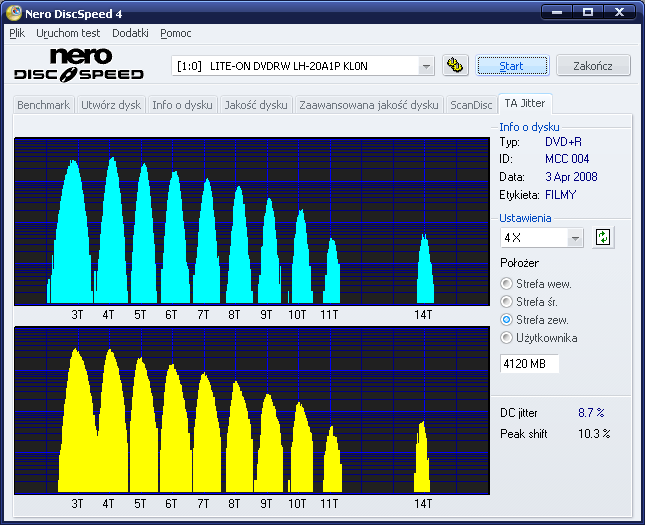
Task: Switch to the Benchmark tab
Action: coord(44,105)
